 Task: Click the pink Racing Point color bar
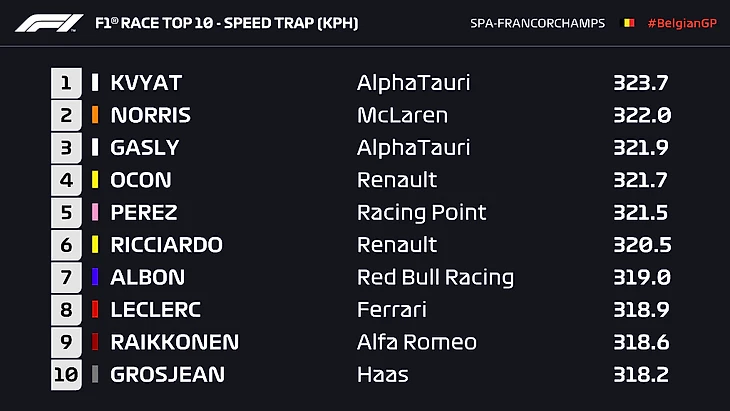95,213
